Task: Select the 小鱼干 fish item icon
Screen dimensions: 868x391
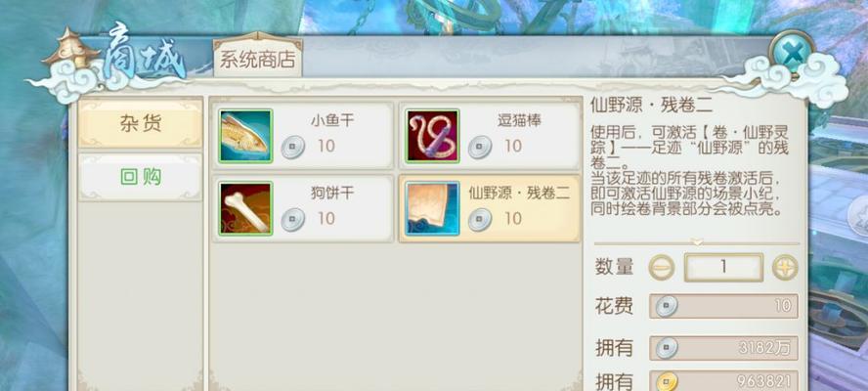Action: pyautogui.click(x=245, y=136)
